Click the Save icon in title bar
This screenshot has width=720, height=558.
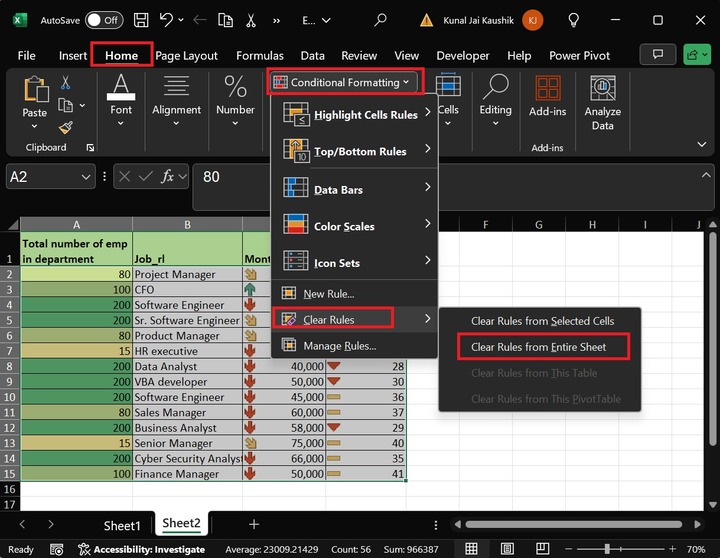(141, 20)
